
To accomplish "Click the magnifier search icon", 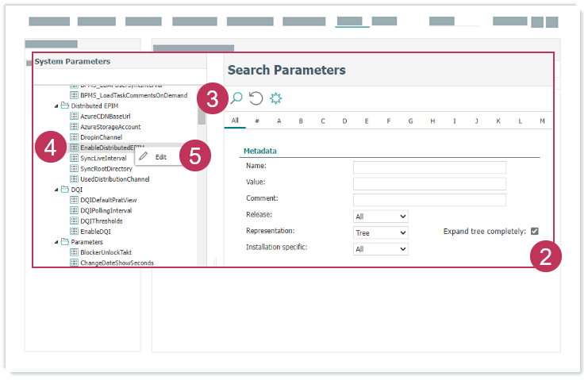I will 236,98.
